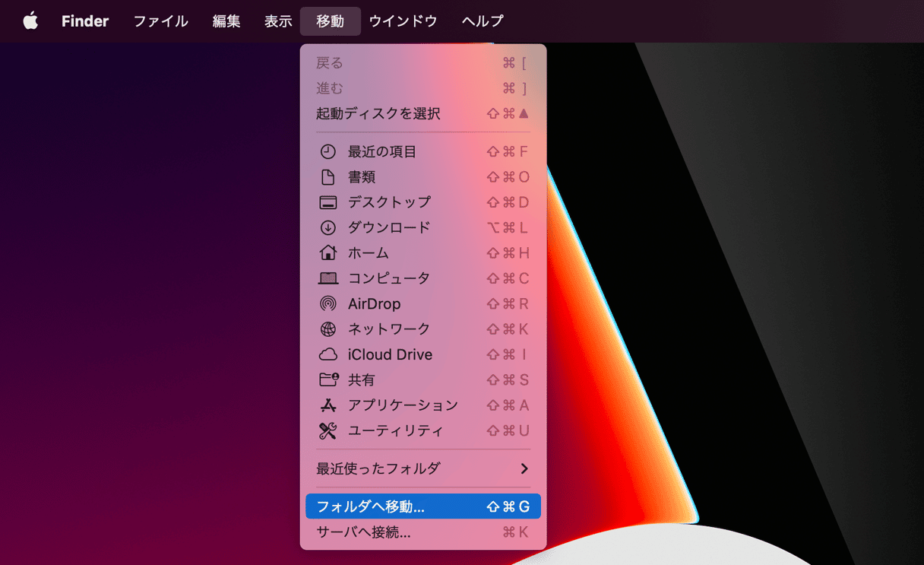The width and height of the screenshot is (924, 565).
Task: Click the clock icon beside 最近の項目
Action: tap(328, 152)
